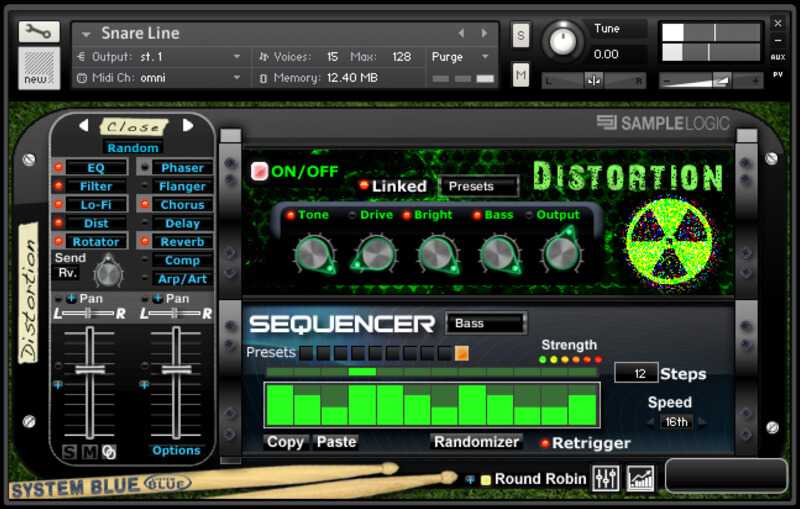Open the Speed 16th value selector

pyautogui.click(x=676, y=422)
